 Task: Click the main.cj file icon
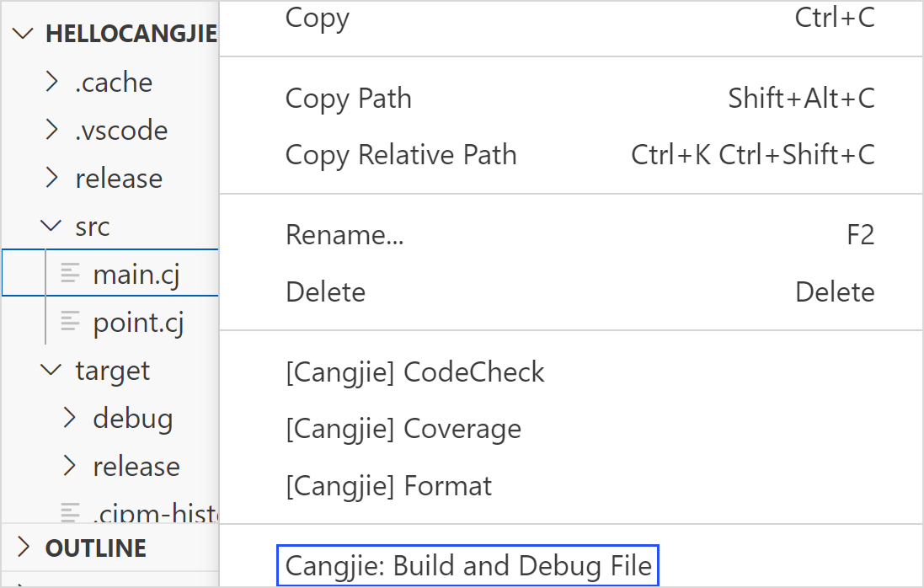[x=71, y=274]
